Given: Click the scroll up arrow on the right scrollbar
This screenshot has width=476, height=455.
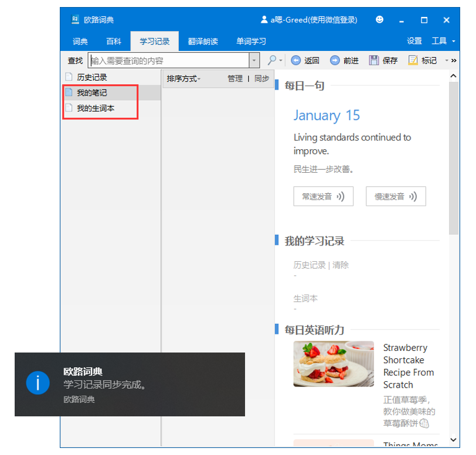Looking at the screenshot, I should (x=454, y=76).
